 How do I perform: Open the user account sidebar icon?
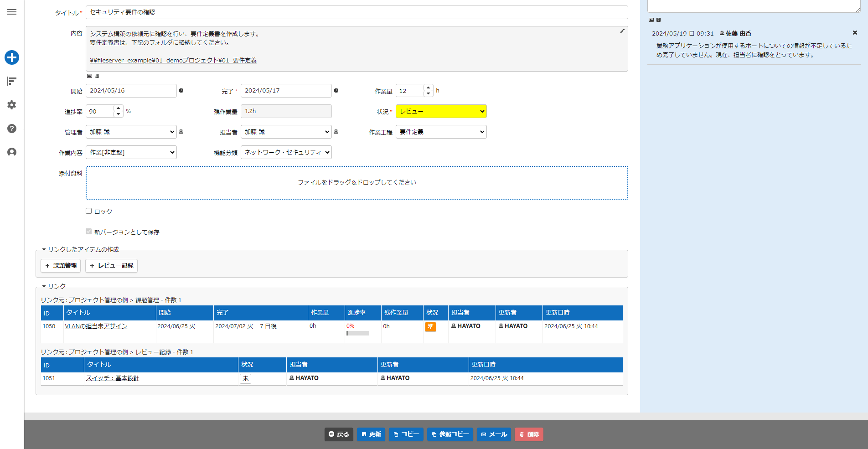point(12,152)
